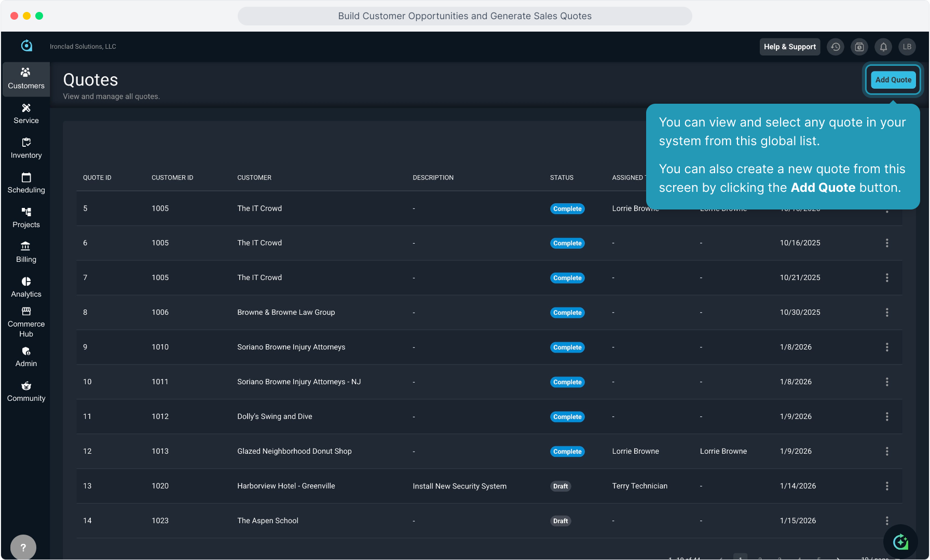Screen dimensions: 930x560
Task: Open Billing from left navigation
Action: [26, 253]
